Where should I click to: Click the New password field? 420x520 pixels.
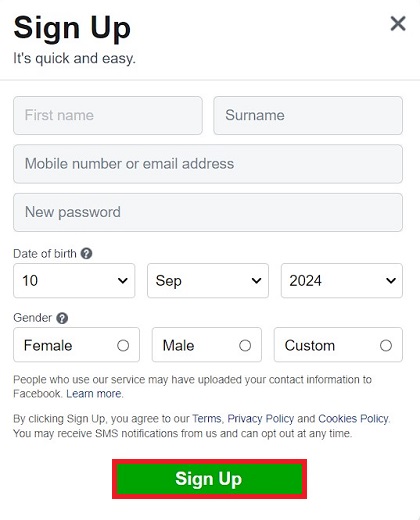click(x=208, y=212)
